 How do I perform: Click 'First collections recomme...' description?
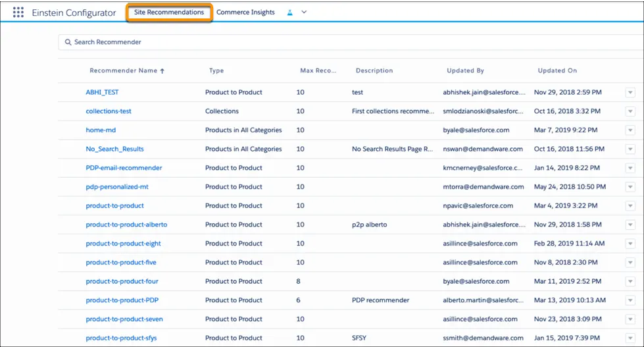tap(393, 111)
